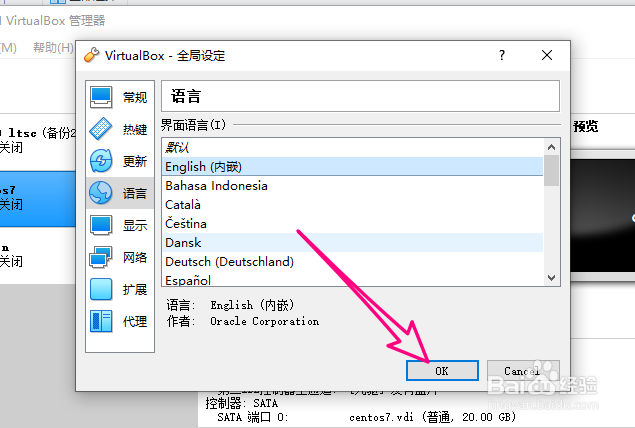Select English (内嵌) in language list

click(x=352, y=166)
